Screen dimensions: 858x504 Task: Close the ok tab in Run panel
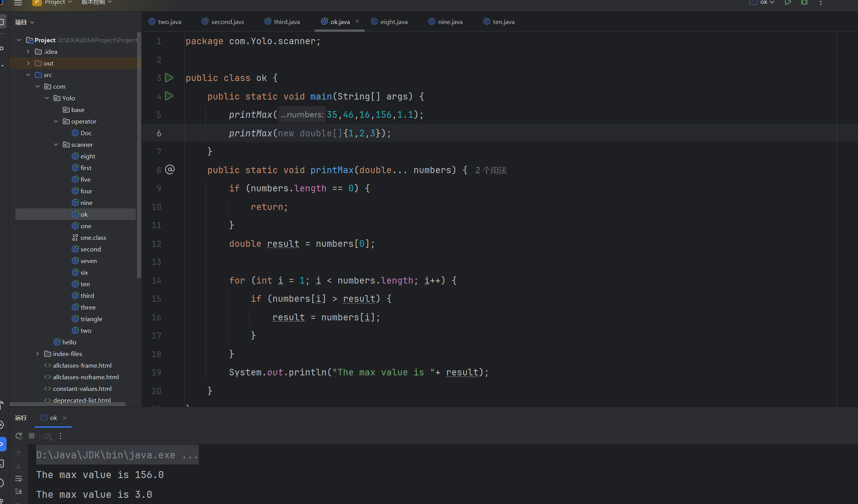pos(65,418)
